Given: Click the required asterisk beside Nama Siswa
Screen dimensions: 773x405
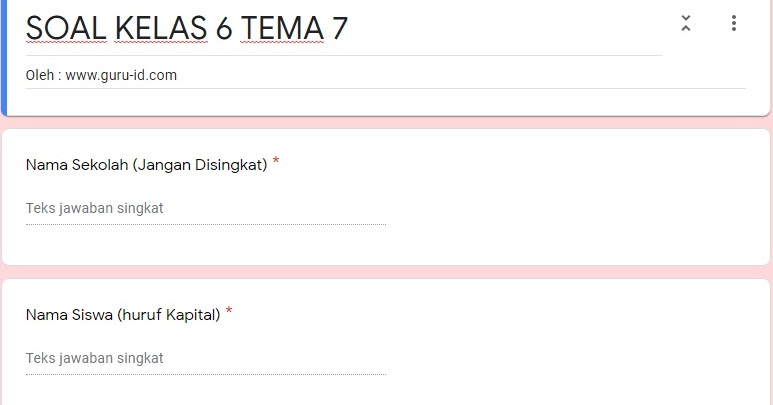Looking at the screenshot, I should [x=229, y=312].
